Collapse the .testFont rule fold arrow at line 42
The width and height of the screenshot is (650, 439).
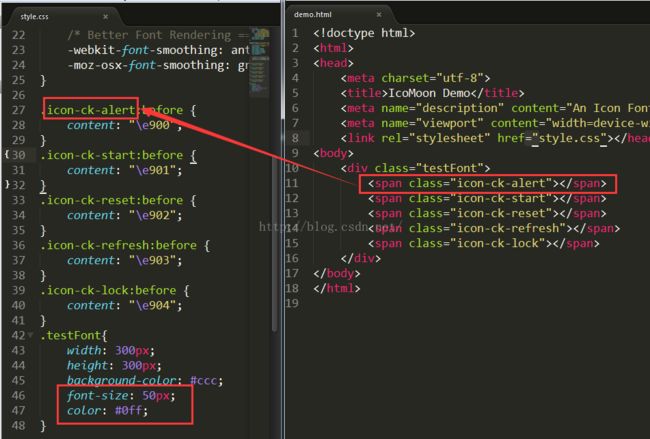(x=31, y=335)
